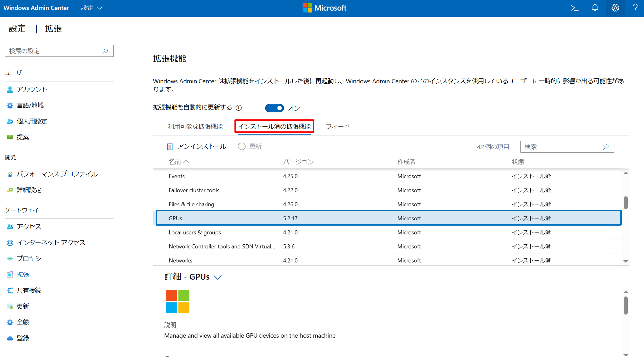This screenshot has width=644, height=357.
Task: Select the Failover cluster tools row
Action: coord(387,190)
